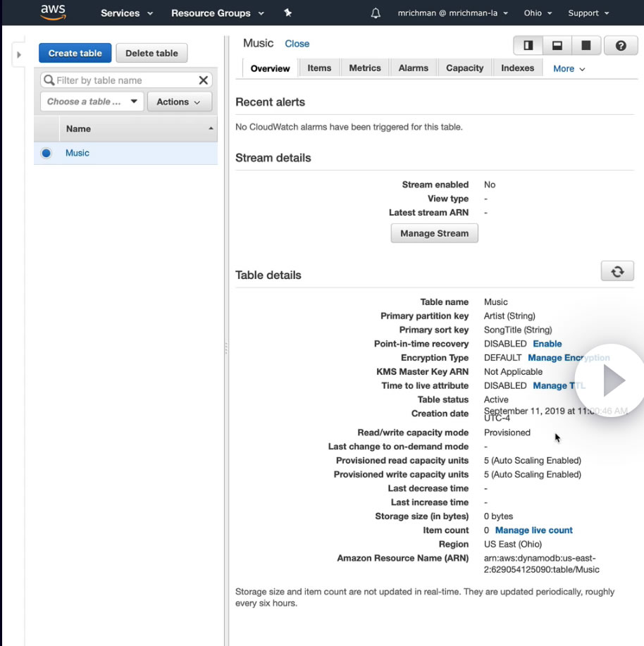Image resolution: width=644 pixels, height=646 pixels.
Task: Open the notifications bell
Action: click(x=376, y=13)
